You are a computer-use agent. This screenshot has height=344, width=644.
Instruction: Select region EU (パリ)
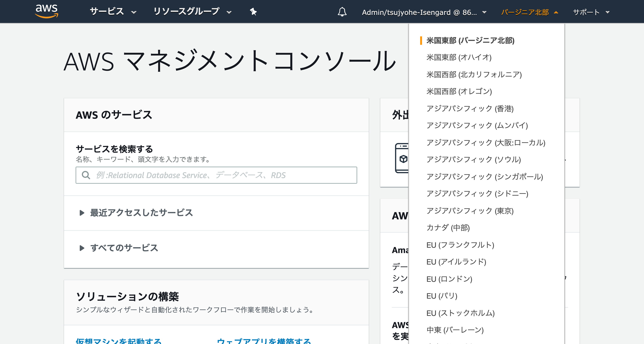tap(442, 296)
